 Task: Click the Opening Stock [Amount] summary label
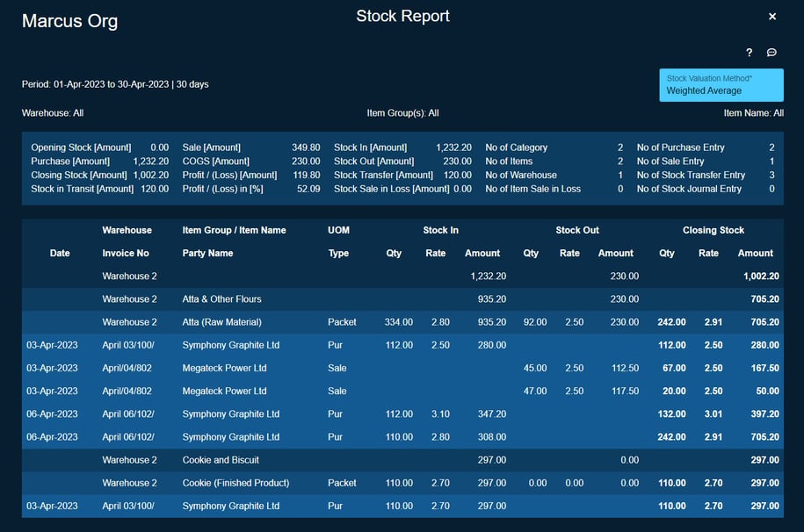point(81,147)
